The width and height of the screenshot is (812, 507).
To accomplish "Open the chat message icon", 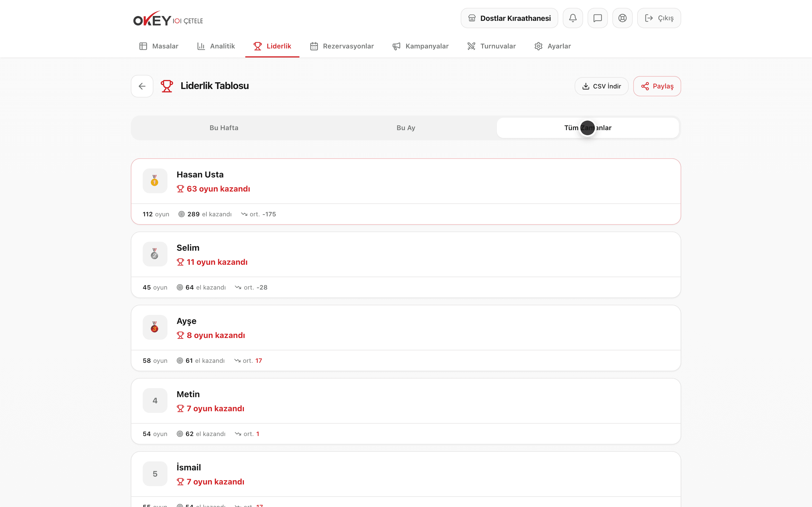I will (598, 18).
